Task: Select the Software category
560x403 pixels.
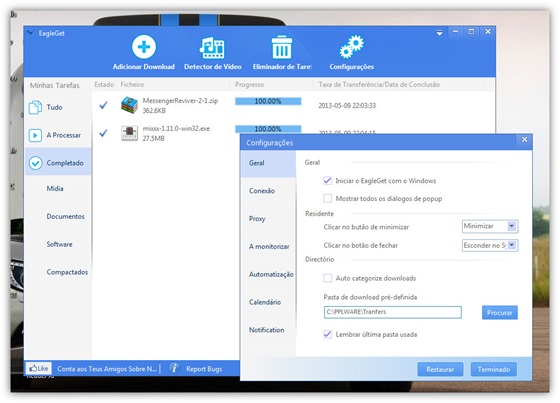Action: click(59, 244)
